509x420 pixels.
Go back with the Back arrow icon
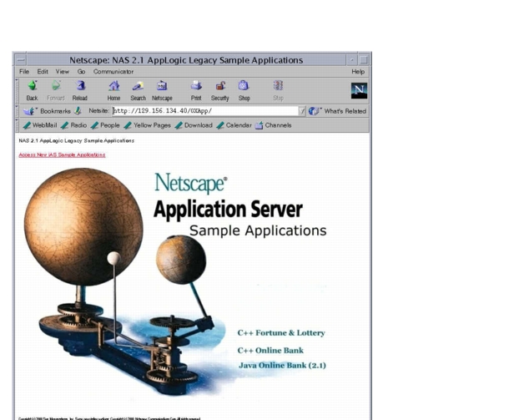pos(33,86)
